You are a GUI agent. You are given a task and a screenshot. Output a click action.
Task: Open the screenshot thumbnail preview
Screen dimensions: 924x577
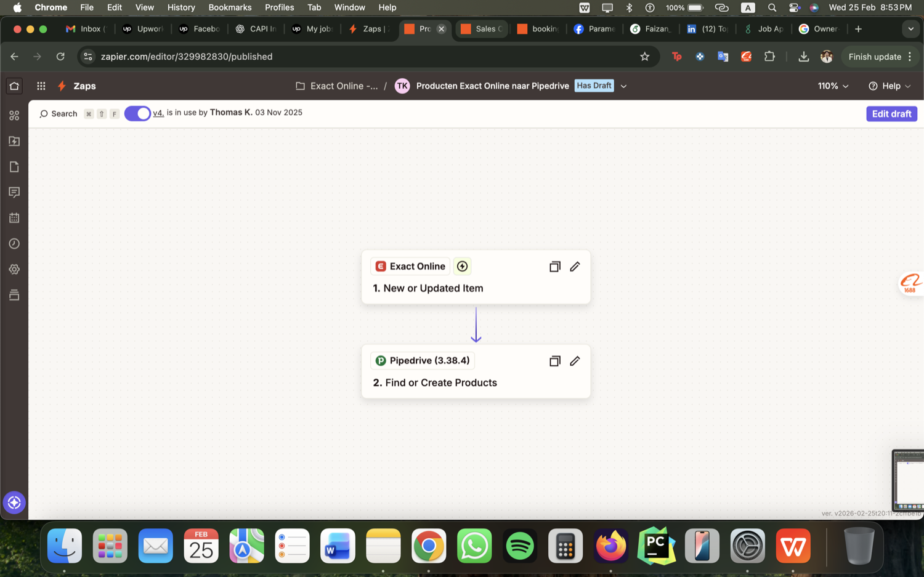[x=908, y=480]
